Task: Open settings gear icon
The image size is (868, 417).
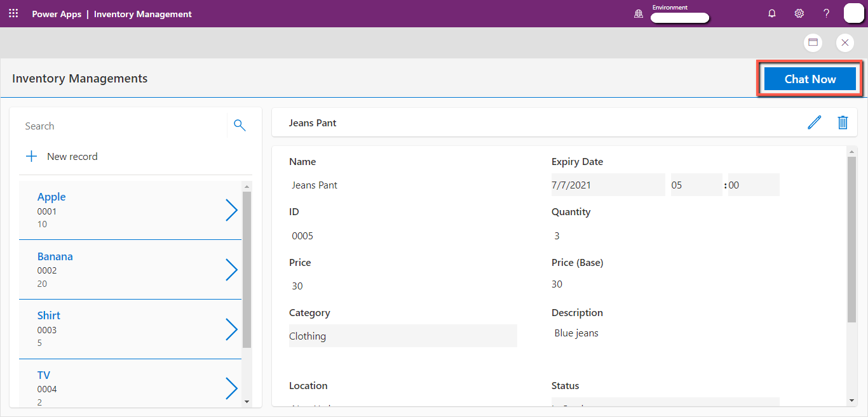Action: click(799, 13)
